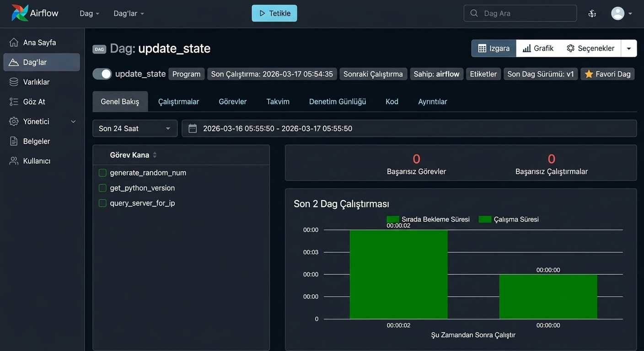Switch to the Kod tab

tap(392, 101)
